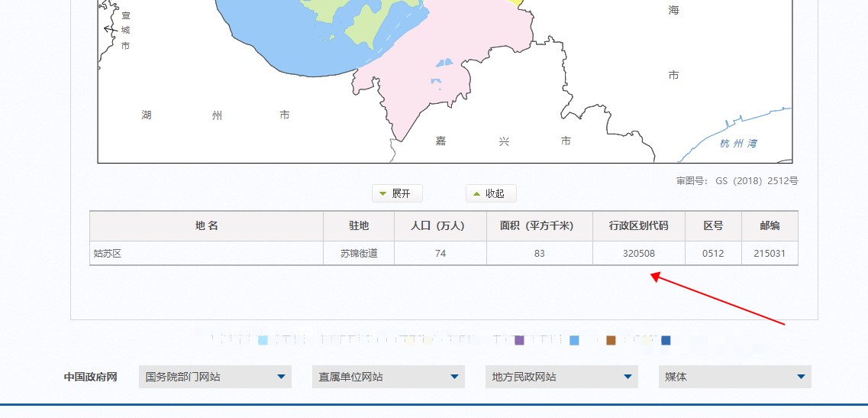Screen dimensions: 868x418
Task: Click the dark blue square in footer
Action: tap(666, 340)
